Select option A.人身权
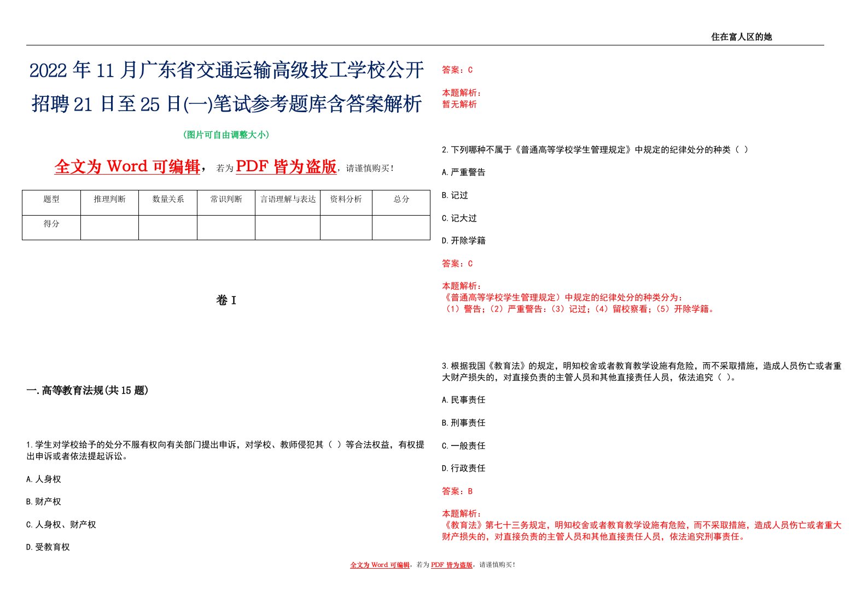The height and width of the screenshot is (614, 868). [44, 479]
